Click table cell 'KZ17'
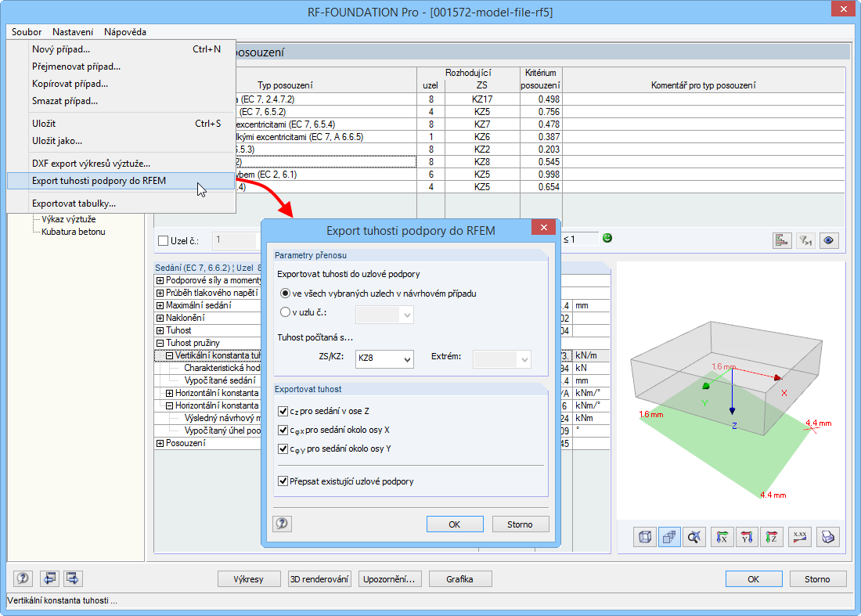Image resolution: width=861 pixels, height=616 pixels. tap(482, 99)
